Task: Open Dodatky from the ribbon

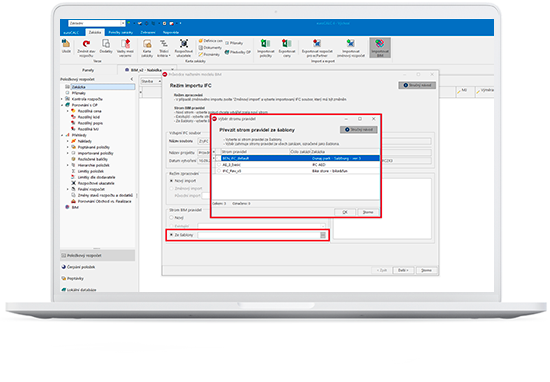Action: [106, 46]
